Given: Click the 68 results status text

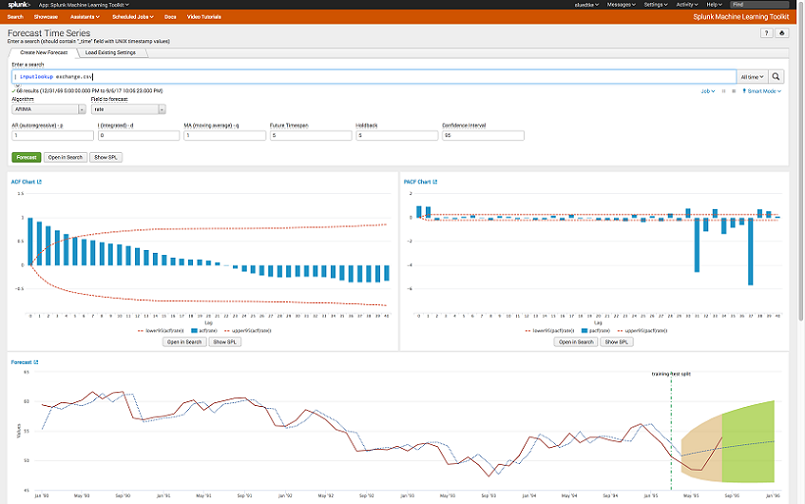Looking at the screenshot, I should 89,91.
